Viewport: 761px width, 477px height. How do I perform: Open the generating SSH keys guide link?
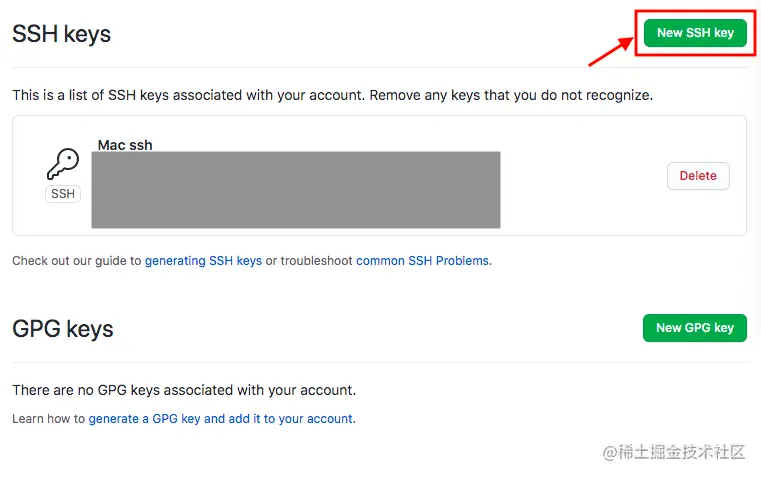click(203, 261)
